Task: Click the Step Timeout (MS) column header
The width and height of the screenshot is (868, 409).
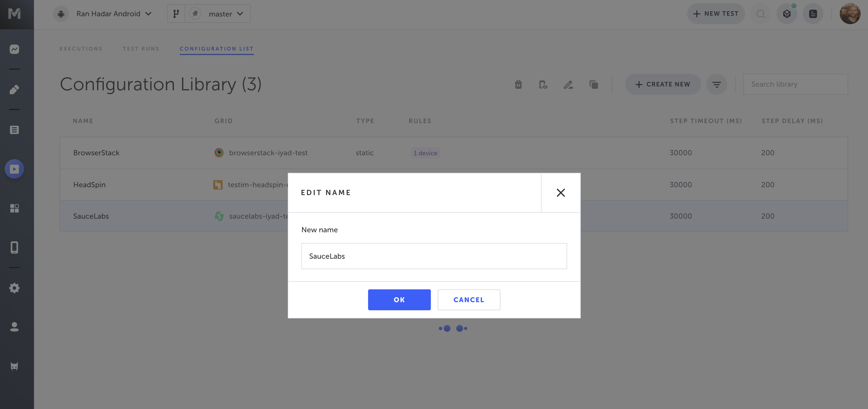Action: (x=706, y=121)
